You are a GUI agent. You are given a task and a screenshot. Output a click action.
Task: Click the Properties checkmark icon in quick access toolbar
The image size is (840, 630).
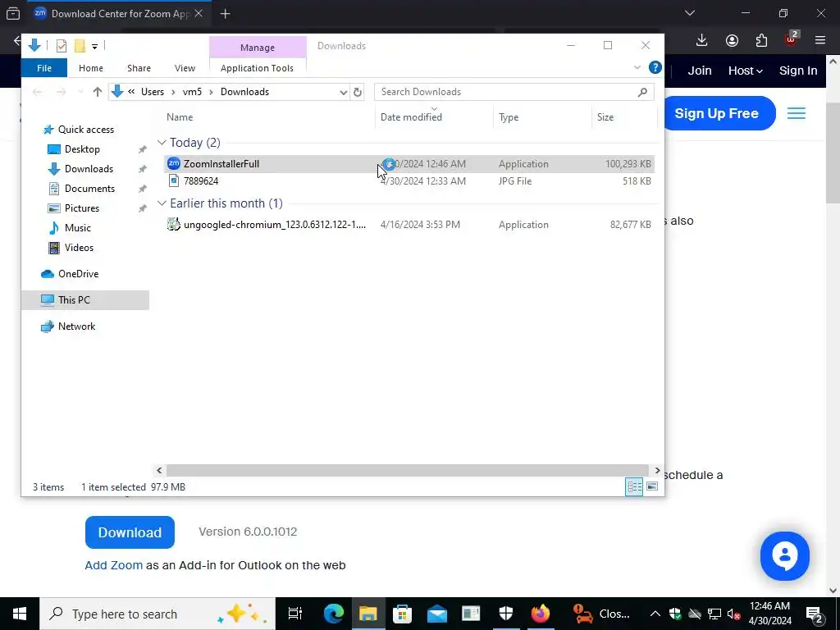(61, 46)
